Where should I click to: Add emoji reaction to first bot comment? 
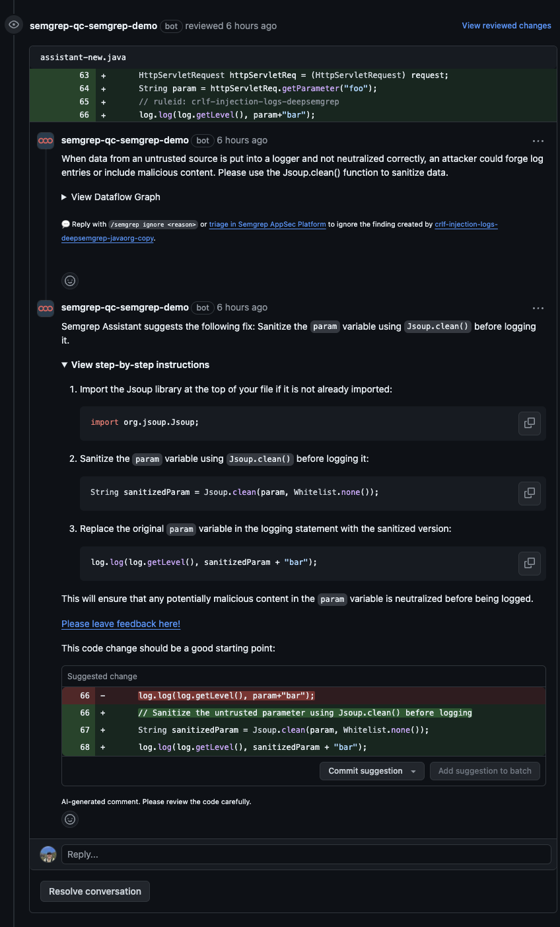click(x=70, y=281)
